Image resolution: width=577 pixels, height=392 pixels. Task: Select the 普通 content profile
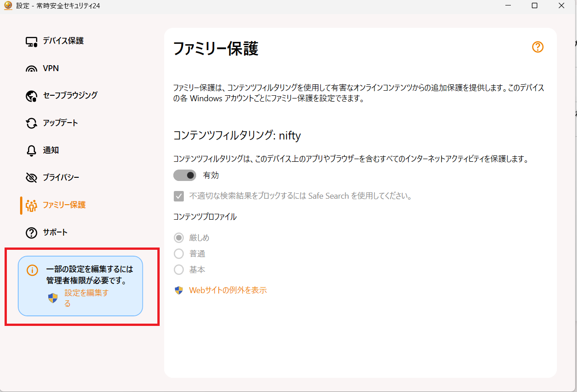tap(178, 253)
